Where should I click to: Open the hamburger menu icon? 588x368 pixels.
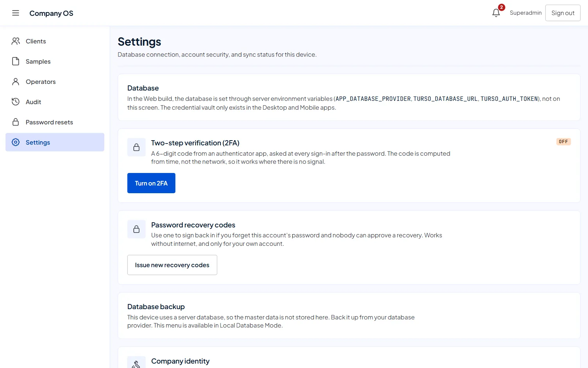pyautogui.click(x=15, y=13)
